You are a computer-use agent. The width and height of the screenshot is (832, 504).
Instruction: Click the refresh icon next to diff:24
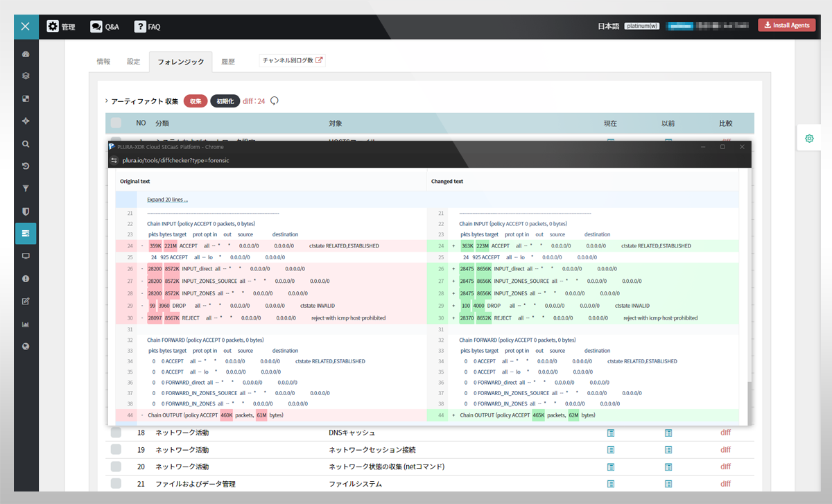coord(275,101)
